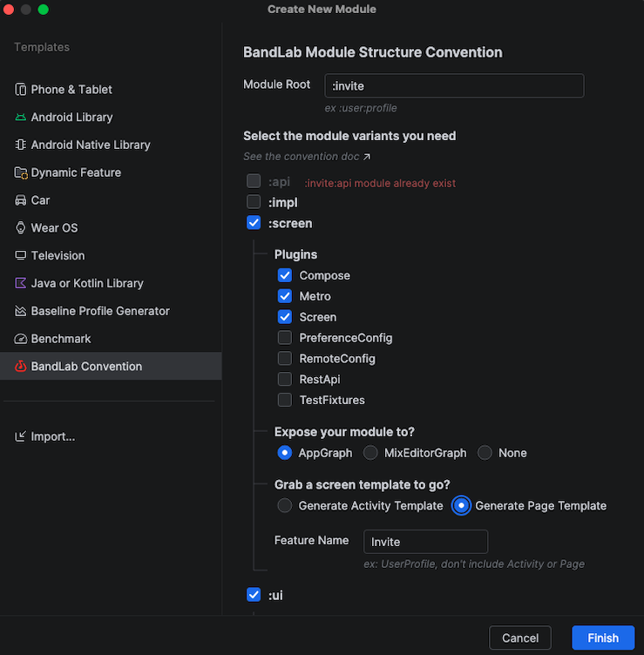The image size is (644, 655).
Task: Click the Phone & Tablet template icon
Action: point(21,90)
